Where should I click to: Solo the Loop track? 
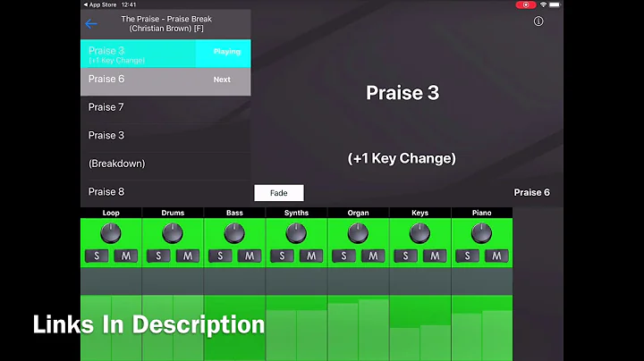[x=97, y=256]
